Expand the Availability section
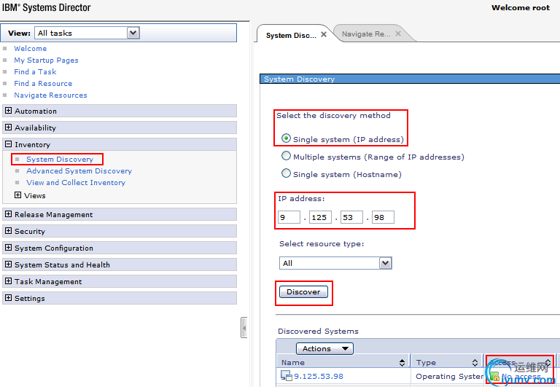This screenshot has height=392, width=560. click(x=8, y=128)
